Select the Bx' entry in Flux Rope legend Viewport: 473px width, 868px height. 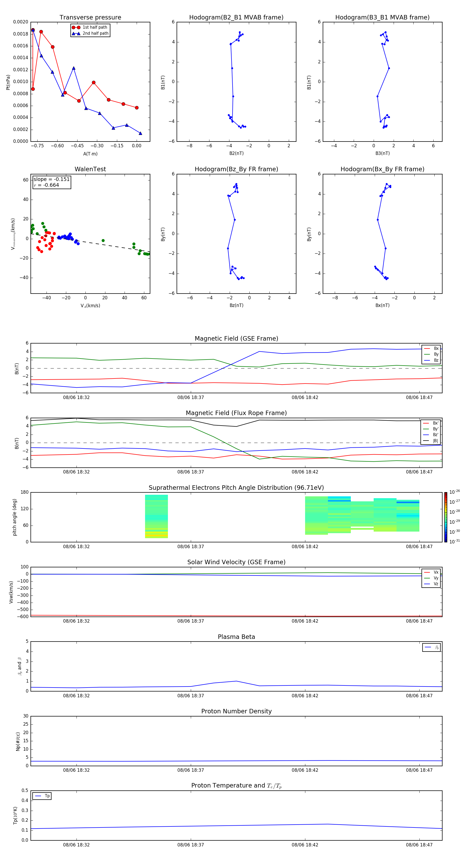(x=431, y=423)
